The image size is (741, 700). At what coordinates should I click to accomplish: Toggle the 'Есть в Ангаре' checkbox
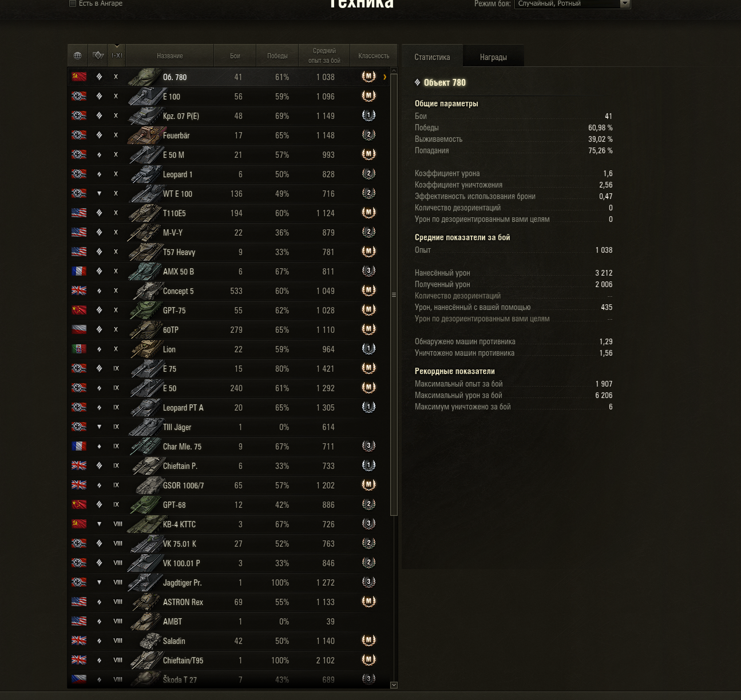tap(73, 3)
